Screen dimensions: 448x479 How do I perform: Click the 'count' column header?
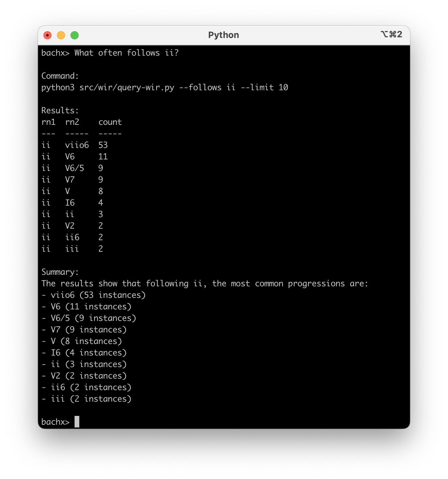pos(110,122)
